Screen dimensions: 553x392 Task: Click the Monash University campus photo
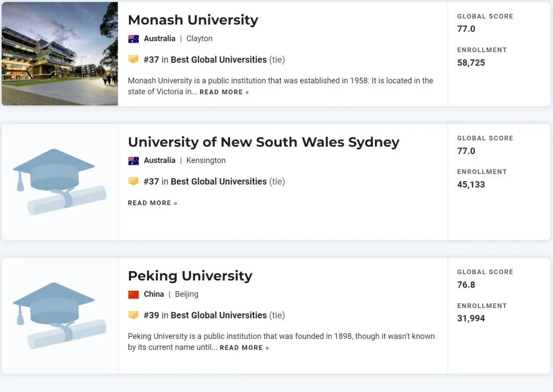pos(59,54)
